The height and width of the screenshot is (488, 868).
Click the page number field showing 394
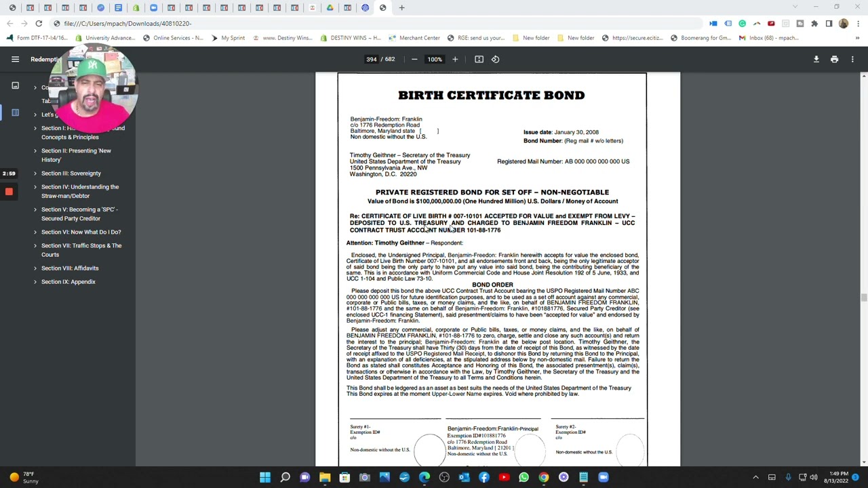click(372, 59)
